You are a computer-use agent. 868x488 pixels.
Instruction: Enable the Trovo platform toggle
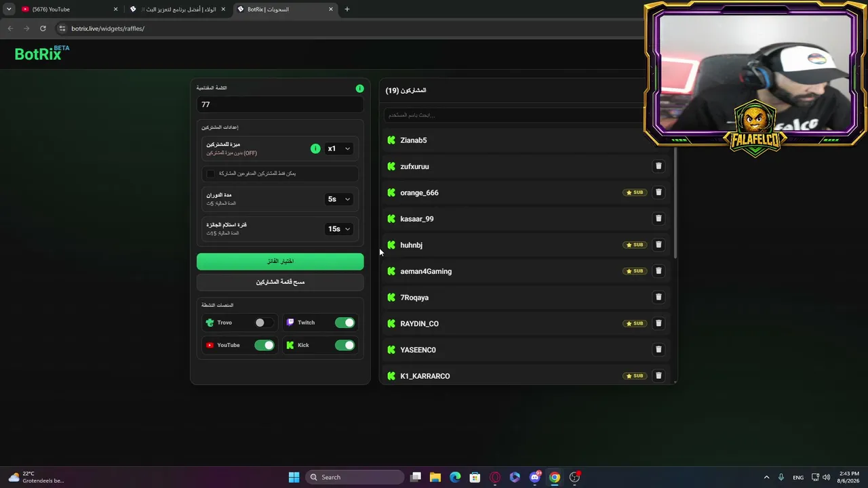[264, 323]
